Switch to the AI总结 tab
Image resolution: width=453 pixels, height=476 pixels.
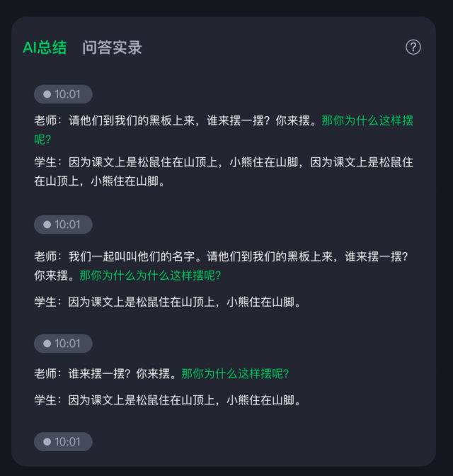[45, 47]
